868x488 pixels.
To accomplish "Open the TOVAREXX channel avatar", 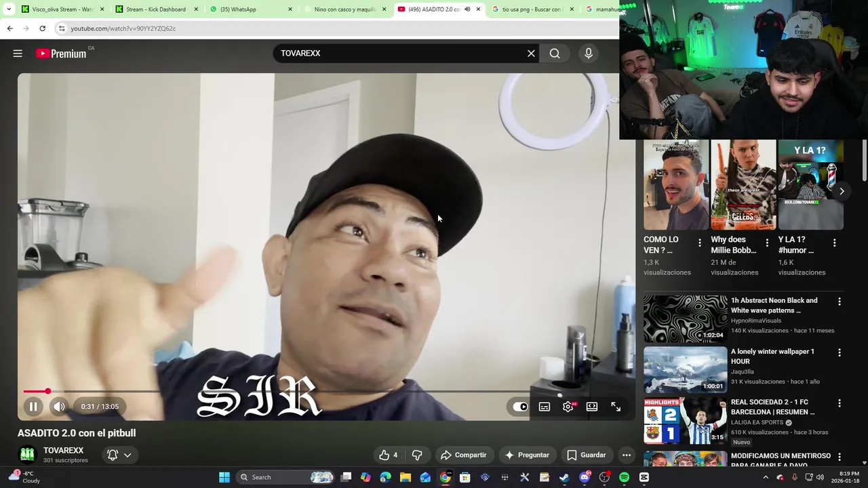I will click(27, 455).
